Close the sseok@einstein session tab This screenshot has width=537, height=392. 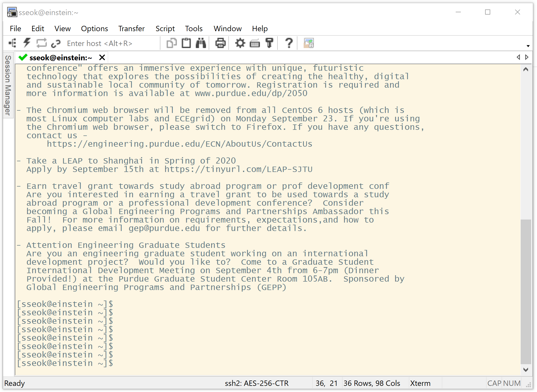click(102, 57)
